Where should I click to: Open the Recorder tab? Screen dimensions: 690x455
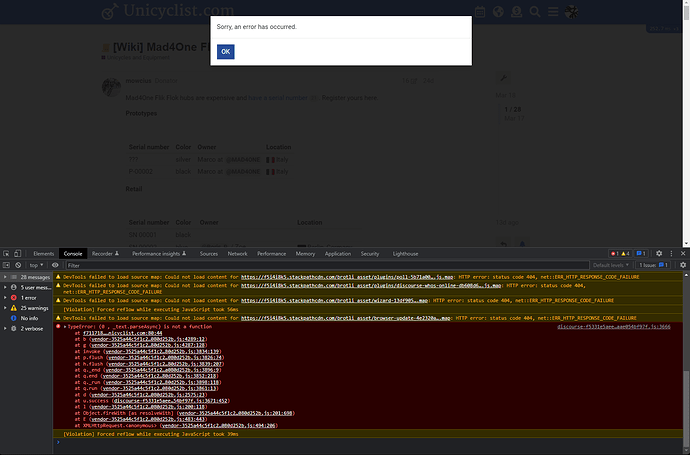(x=105, y=254)
